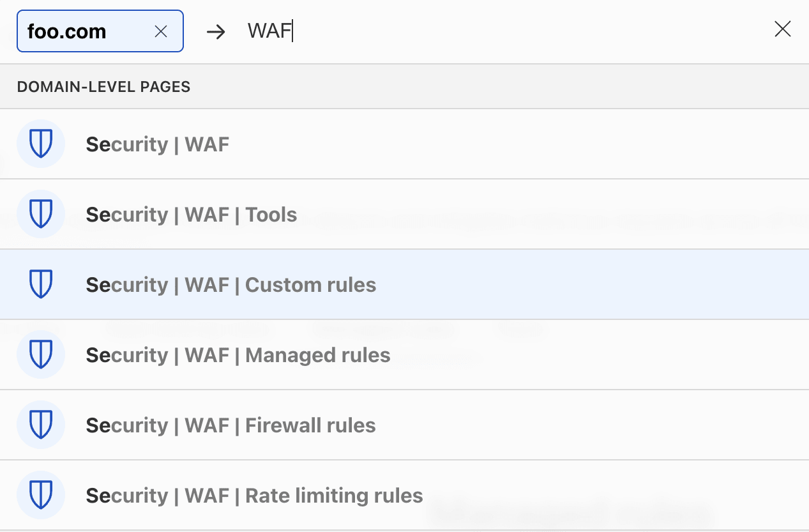Click shield icon beside Rate limiting rules
The image size is (809, 532).
(x=41, y=495)
